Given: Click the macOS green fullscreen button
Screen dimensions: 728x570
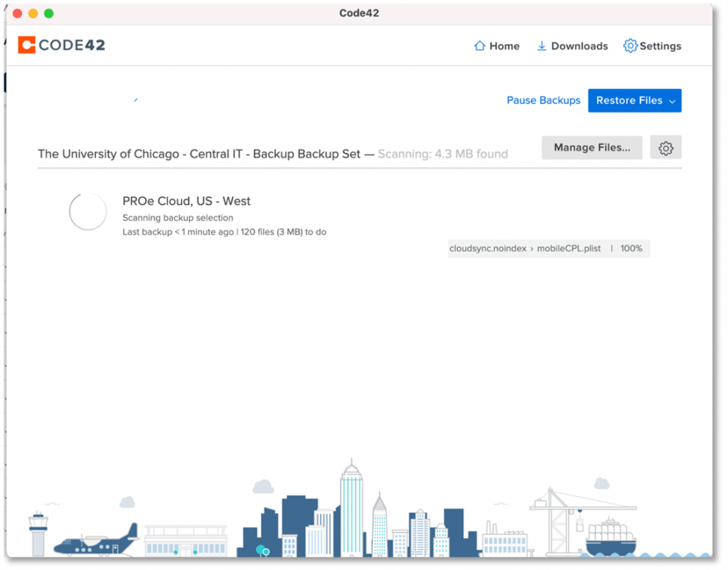Looking at the screenshot, I should click(x=49, y=14).
